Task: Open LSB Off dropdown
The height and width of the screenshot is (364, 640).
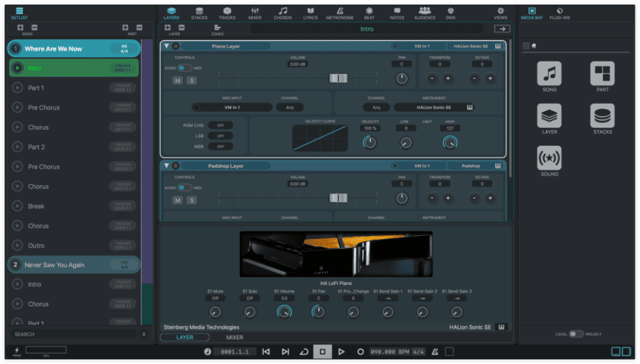Action: tap(221, 136)
